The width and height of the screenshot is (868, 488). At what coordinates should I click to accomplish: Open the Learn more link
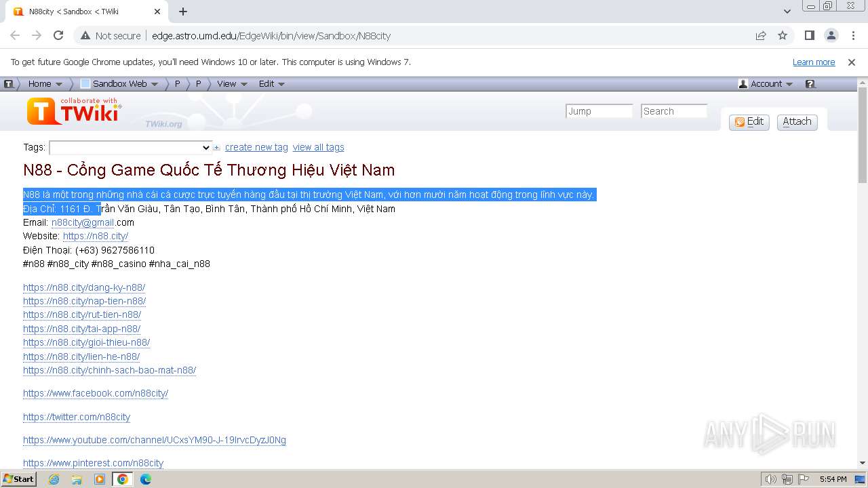pos(814,62)
